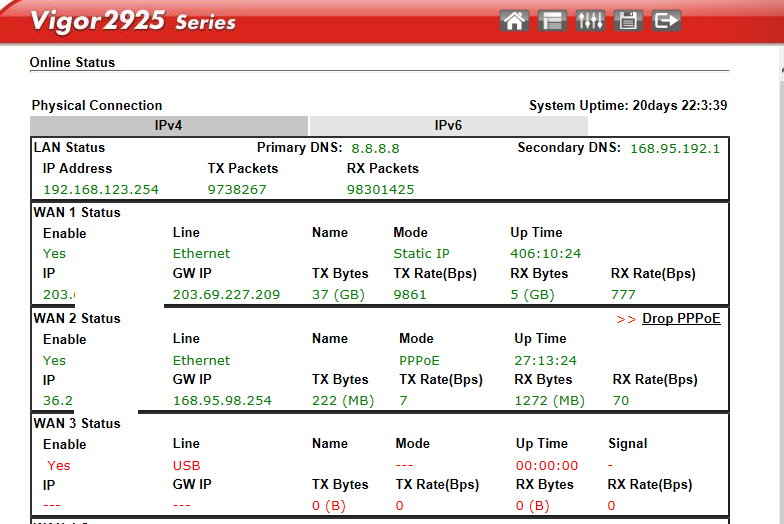
Task: Click the Online Status page title
Action: tap(72, 62)
